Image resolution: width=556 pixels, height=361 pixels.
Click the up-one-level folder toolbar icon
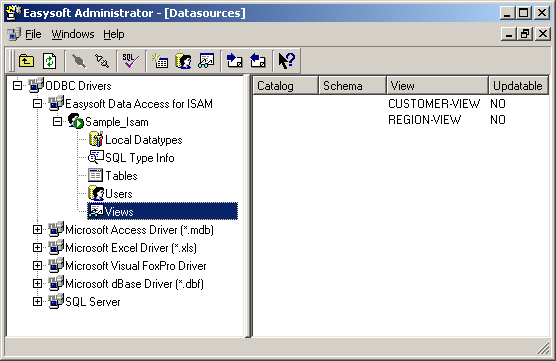click(27, 61)
